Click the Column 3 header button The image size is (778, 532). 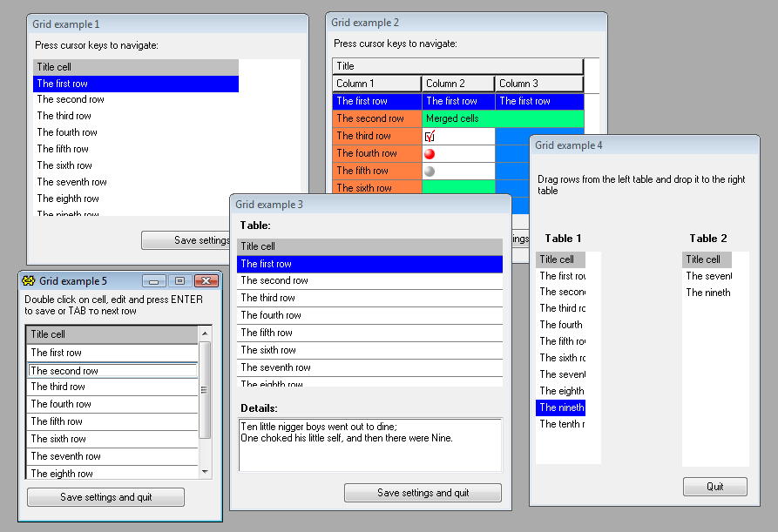538,84
